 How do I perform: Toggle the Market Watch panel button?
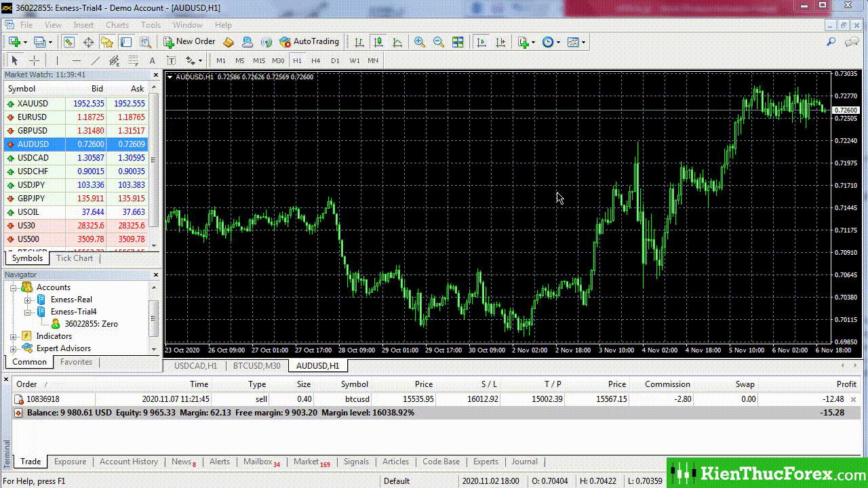69,42
